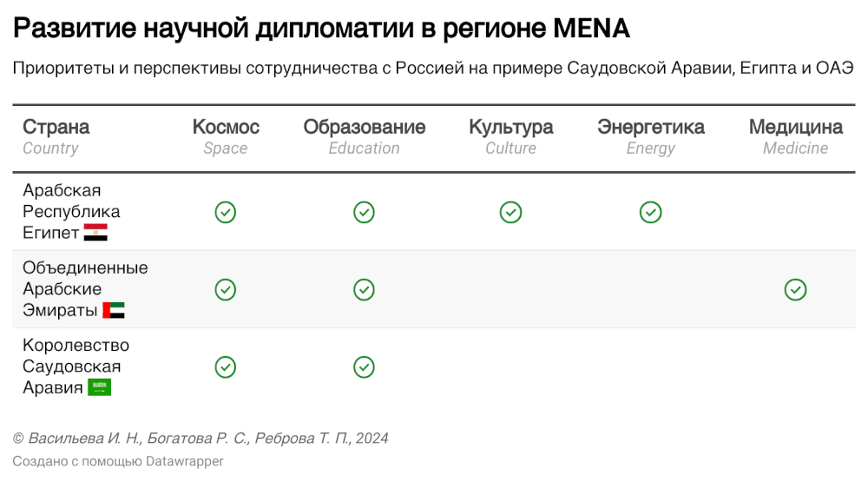The image size is (868, 482).
Task: Click the Космос column header
Action: (x=226, y=128)
